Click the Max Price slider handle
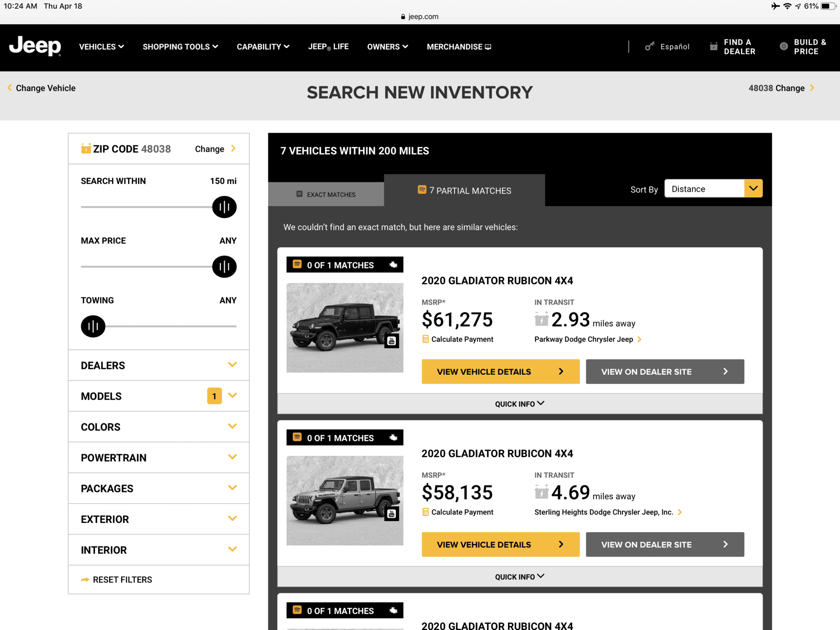Viewport: 840px width, 630px height. 224,266
